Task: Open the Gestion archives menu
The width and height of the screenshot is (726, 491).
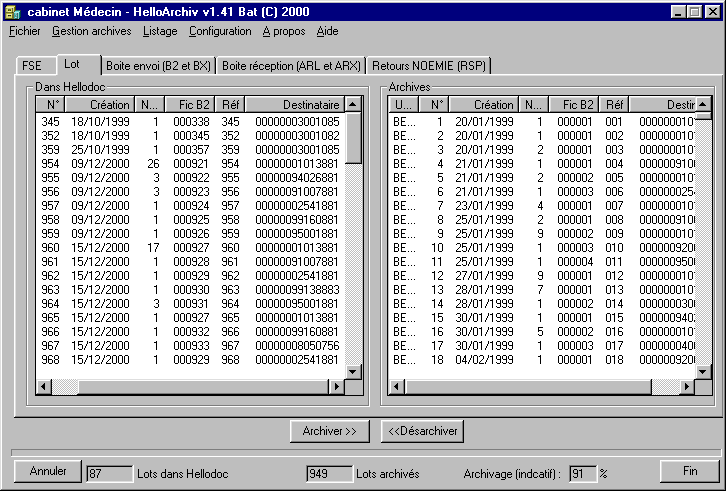Action: point(92,31)
